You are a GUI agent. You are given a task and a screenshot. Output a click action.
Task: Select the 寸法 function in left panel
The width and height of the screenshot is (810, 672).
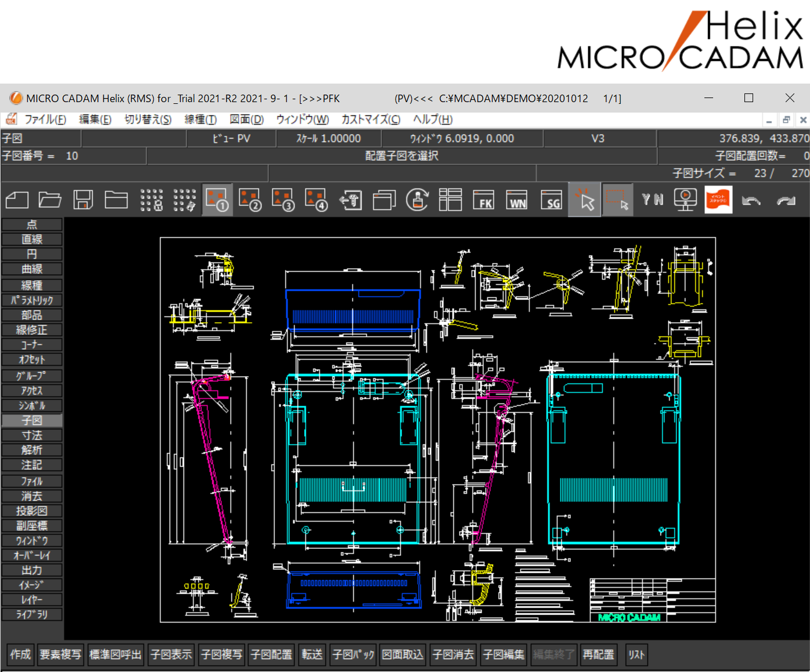click(x=32, y=435)
